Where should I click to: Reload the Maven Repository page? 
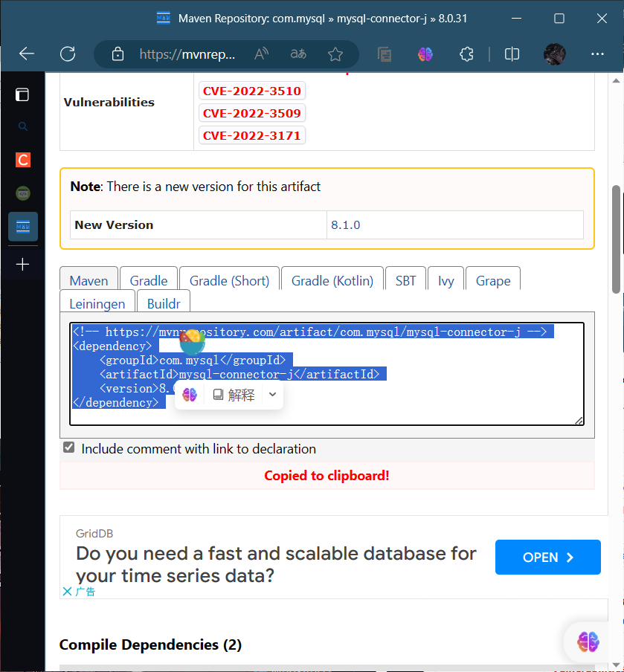tap(68, 54)
